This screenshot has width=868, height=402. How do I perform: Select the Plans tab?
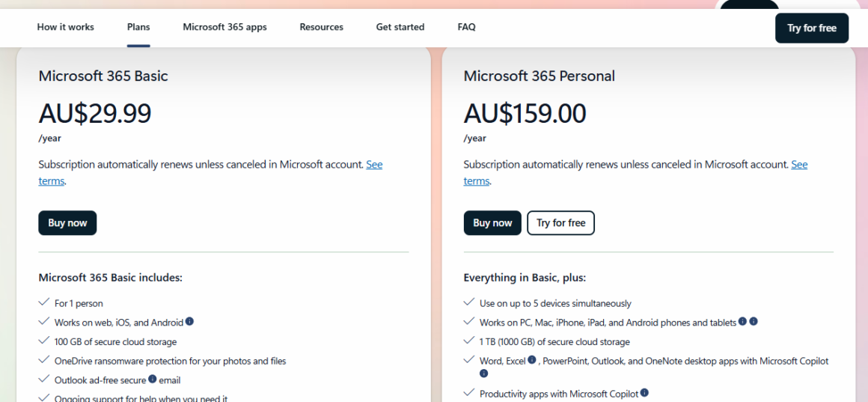138,27
